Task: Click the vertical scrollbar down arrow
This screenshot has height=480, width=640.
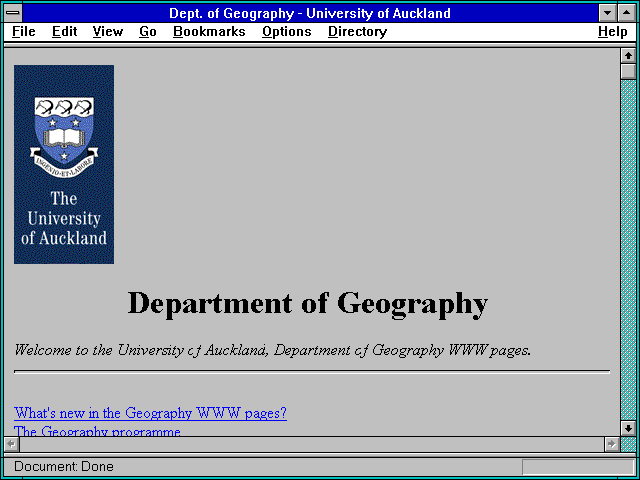Action: pyautogui.click(x=628, y=428)
